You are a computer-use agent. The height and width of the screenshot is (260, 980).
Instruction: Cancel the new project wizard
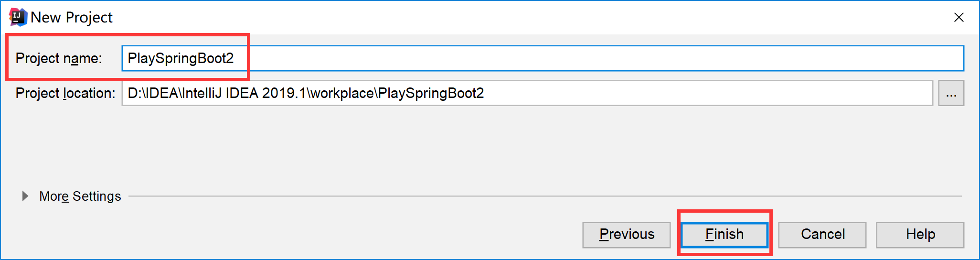click(822, 235)
